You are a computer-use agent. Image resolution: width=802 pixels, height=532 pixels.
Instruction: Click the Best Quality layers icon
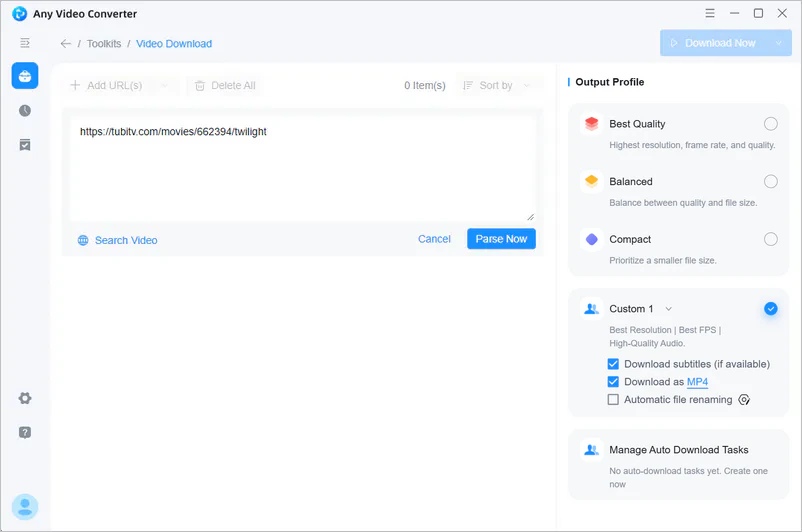coord(592,124)
